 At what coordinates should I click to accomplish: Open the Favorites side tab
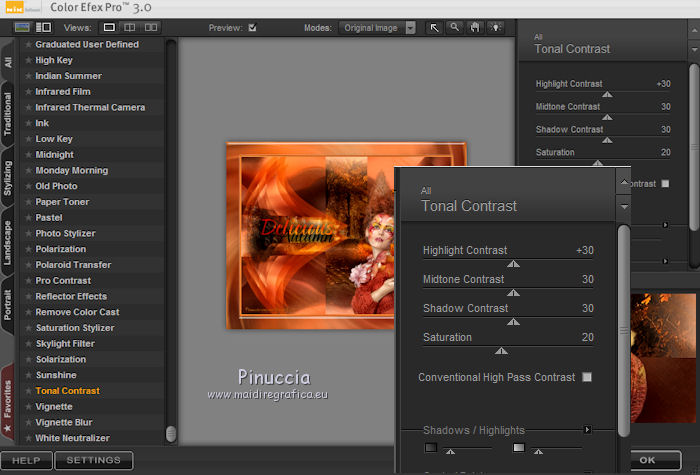[8, 404]
